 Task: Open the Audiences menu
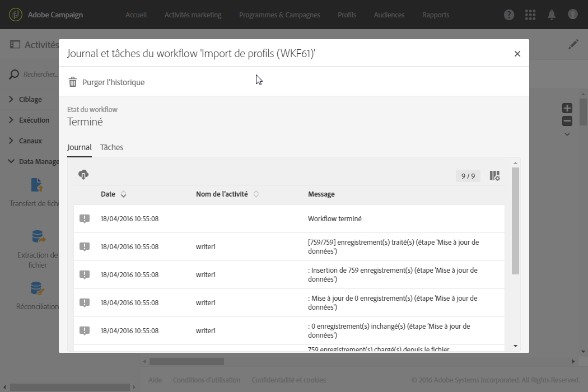coord(389,15)
